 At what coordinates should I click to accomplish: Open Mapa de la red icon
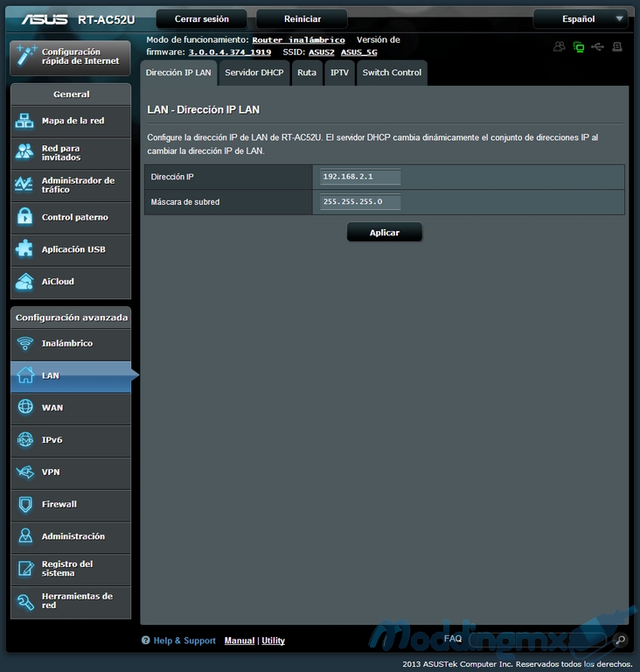tap(24, 121)
